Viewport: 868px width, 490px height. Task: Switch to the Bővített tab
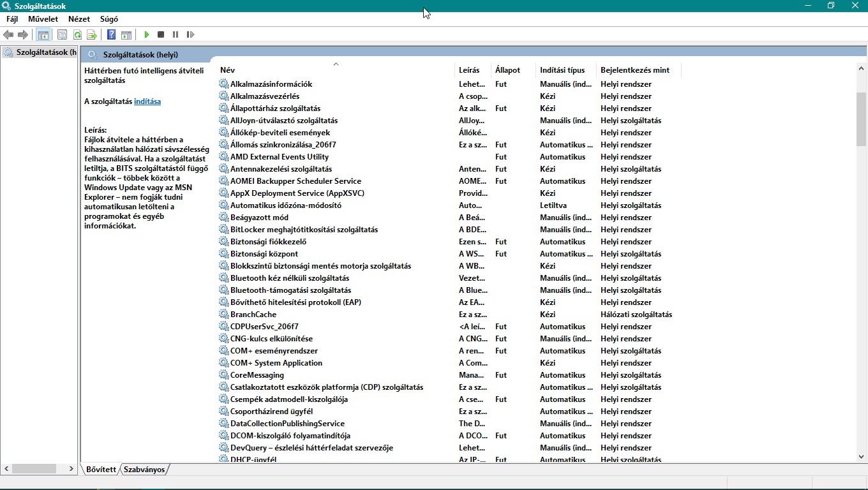(x=101, y=470)
